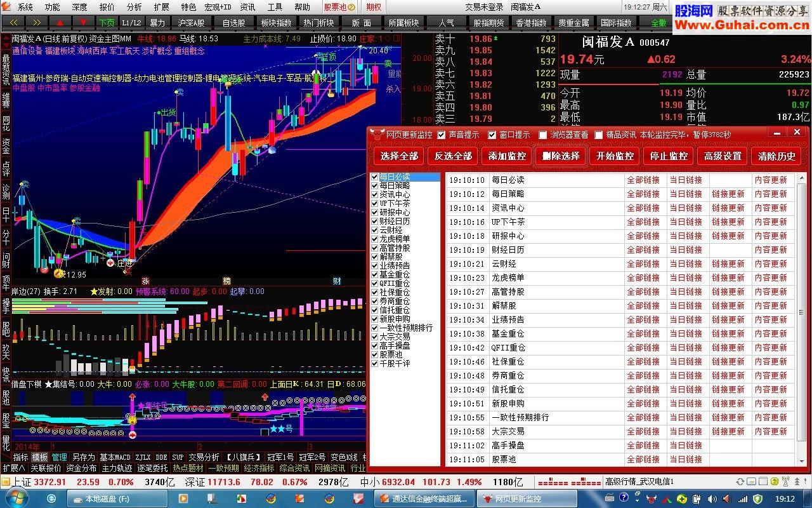Open the 系统 menu
The width and height of the screenshot is (812, 508).
(x=25, y=7)
